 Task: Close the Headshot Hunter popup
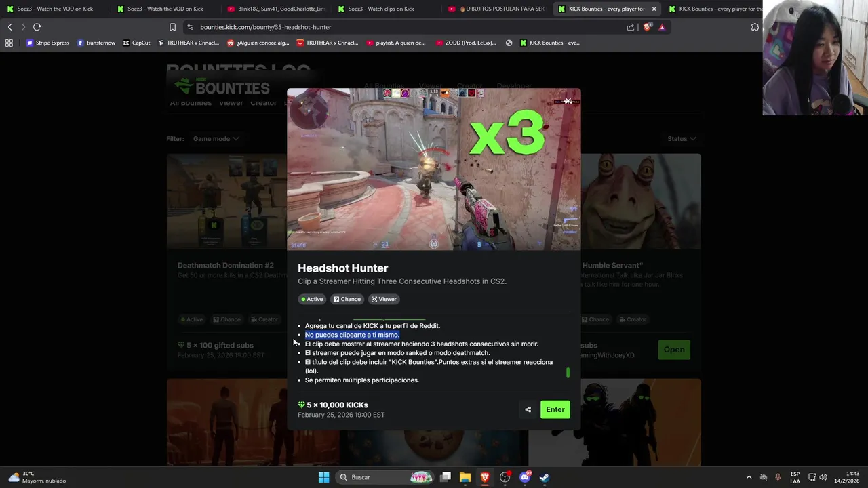click(x=568, y=101)
